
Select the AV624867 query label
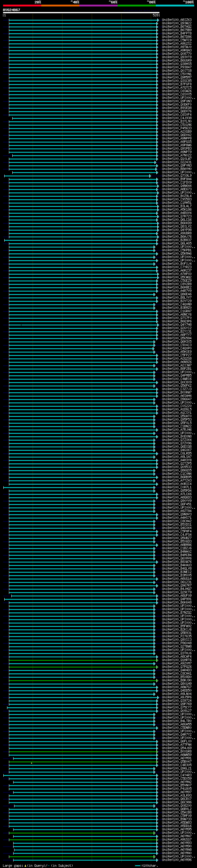(11, 10)
